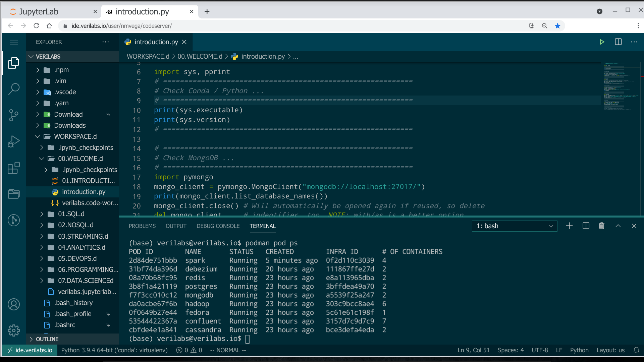Toggle the hamburger application menu
644x362 pixels.
point(14,42)
